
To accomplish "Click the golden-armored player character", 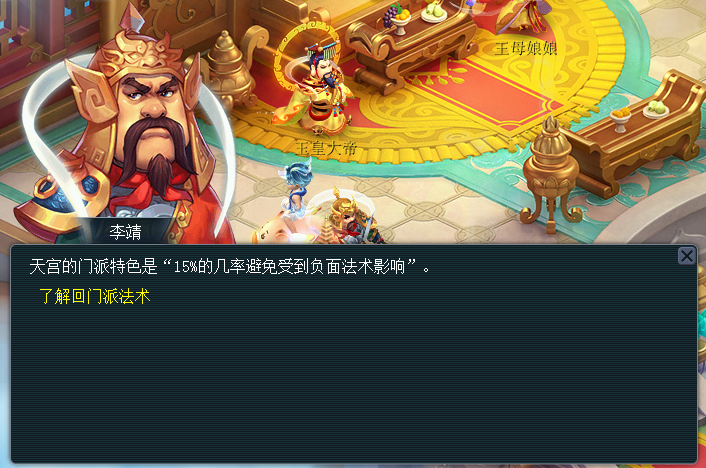I will [x=351, y=217].
